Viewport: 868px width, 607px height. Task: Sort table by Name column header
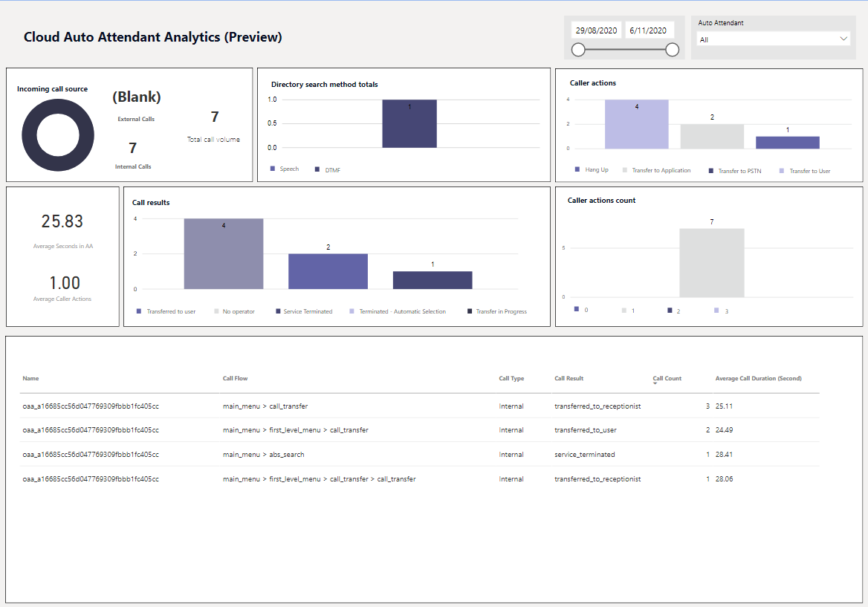30,378
